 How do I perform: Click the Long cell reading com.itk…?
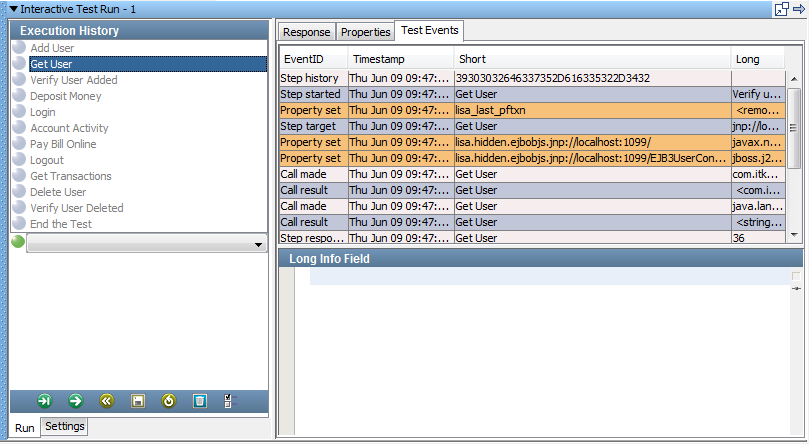pyautogui.click(x=758, y=174)
